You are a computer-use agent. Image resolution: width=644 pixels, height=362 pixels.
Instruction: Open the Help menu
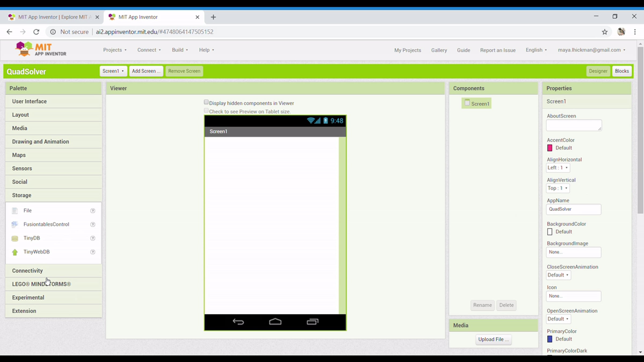[206, 50]
